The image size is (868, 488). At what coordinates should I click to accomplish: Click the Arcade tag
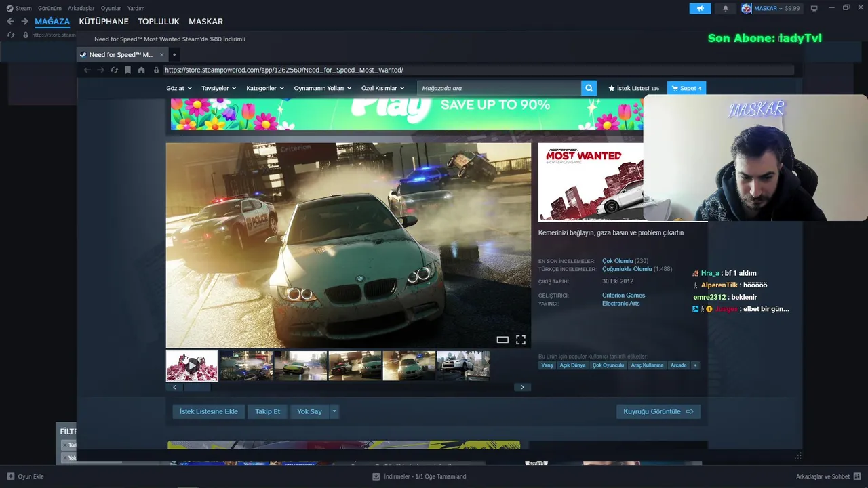(x=678, y=365)
